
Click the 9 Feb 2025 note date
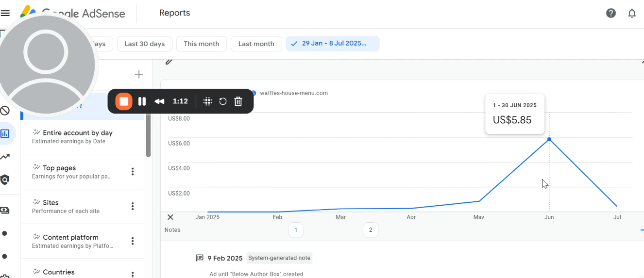click(x=225, y=258)
